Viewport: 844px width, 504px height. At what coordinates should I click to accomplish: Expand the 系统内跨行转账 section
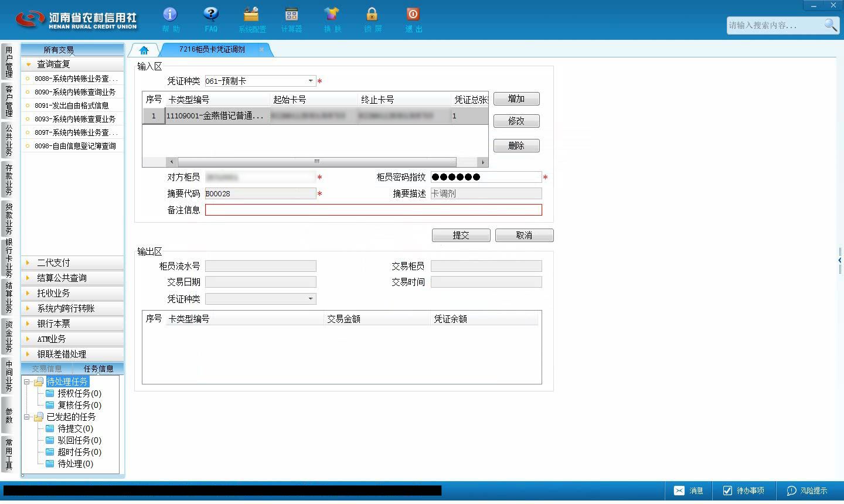(x=73, y=308)
